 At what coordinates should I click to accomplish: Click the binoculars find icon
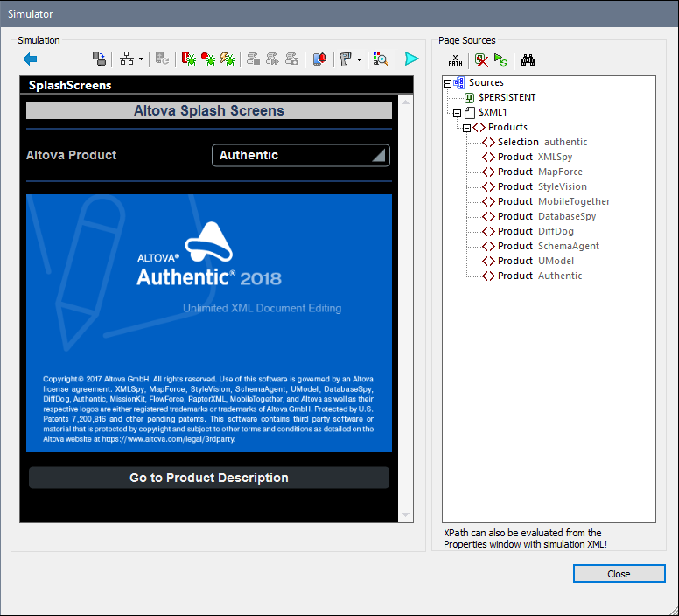(528, 60)
